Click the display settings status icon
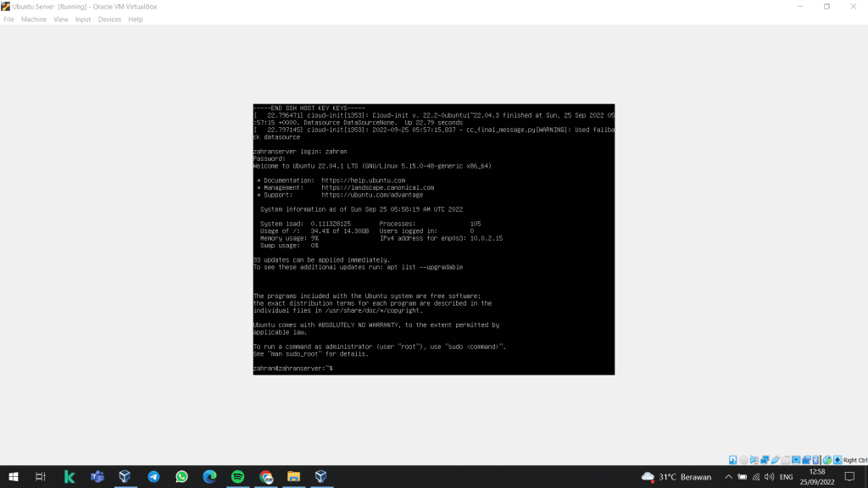The height and width of the screenshot is (488, 868). [x=795, y=460]
